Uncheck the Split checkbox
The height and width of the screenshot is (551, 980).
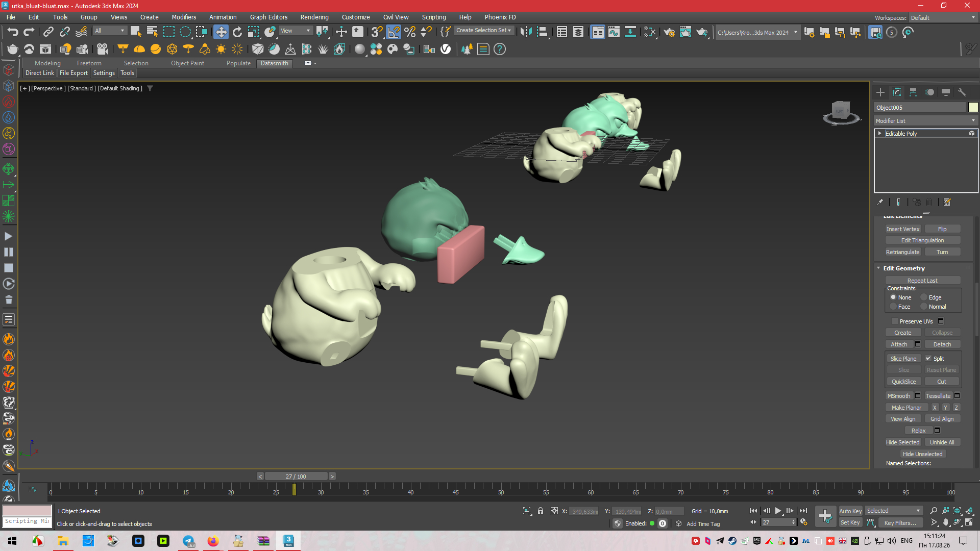[x=928, y=359]
